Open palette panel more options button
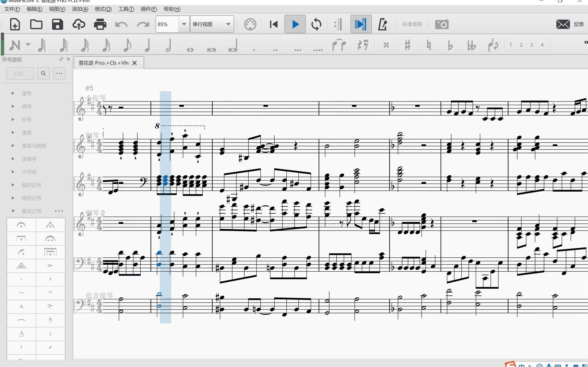The image size is (588, 367). coord(59,73)
